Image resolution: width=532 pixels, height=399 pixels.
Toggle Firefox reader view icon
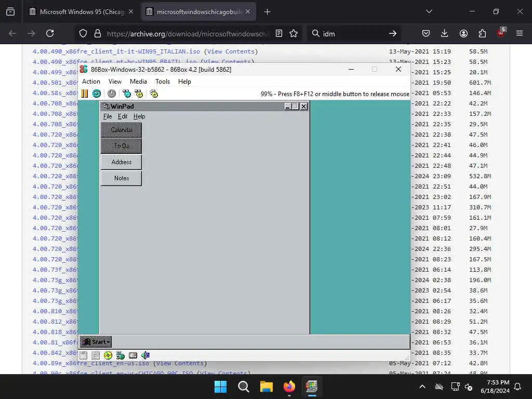279,33
